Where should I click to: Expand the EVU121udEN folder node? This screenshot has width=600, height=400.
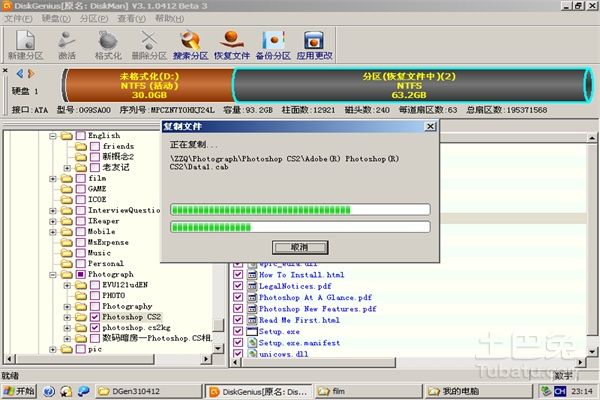coord(67,285)
